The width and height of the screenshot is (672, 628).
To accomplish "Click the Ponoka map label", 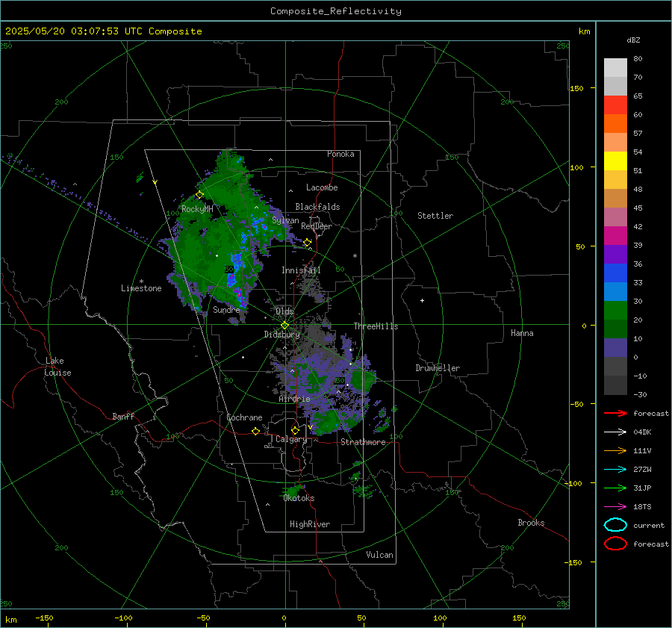I will point(340,154).
